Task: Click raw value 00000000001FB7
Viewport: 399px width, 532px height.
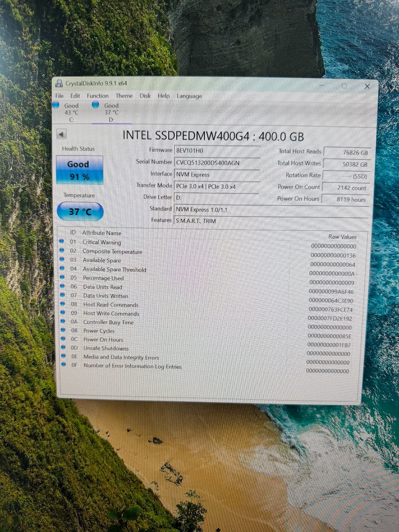Action: (x=329, y=345)
